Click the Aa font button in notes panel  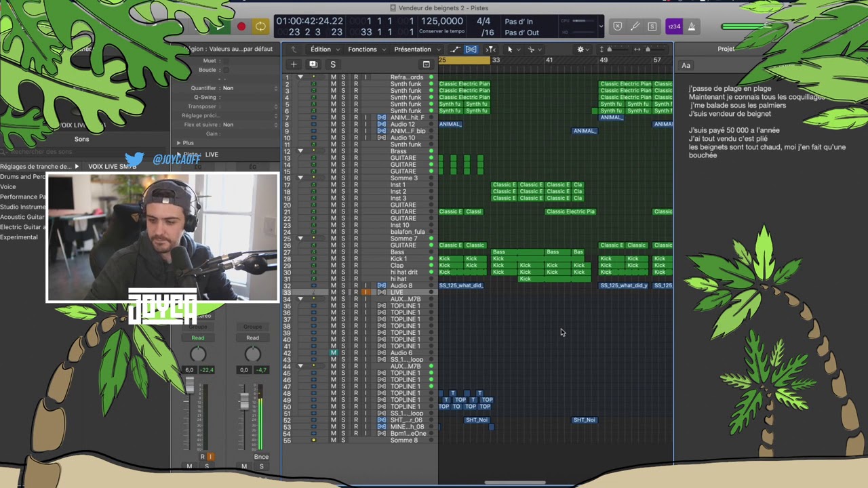point(686,65)
